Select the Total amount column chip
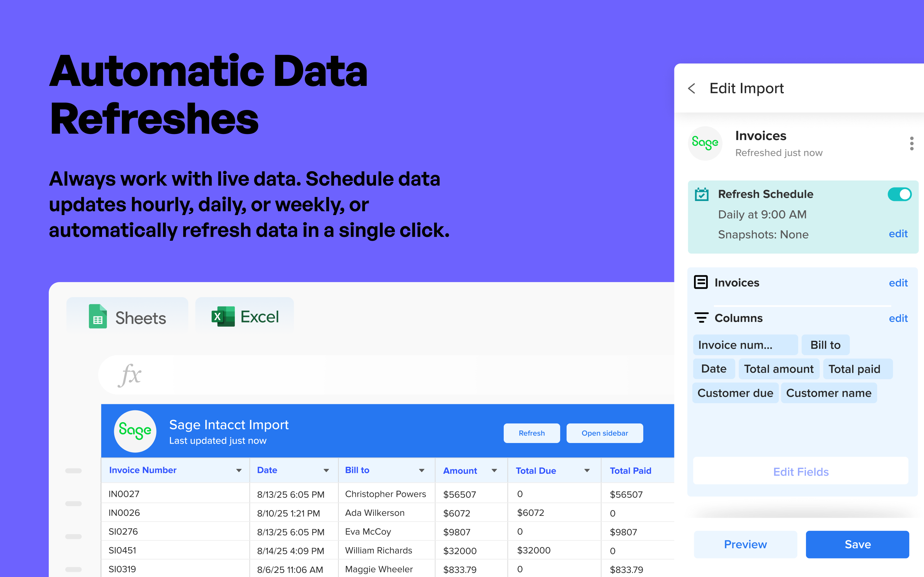The height and width of the screenshot is (577, 924). click(x=779, y=369)
